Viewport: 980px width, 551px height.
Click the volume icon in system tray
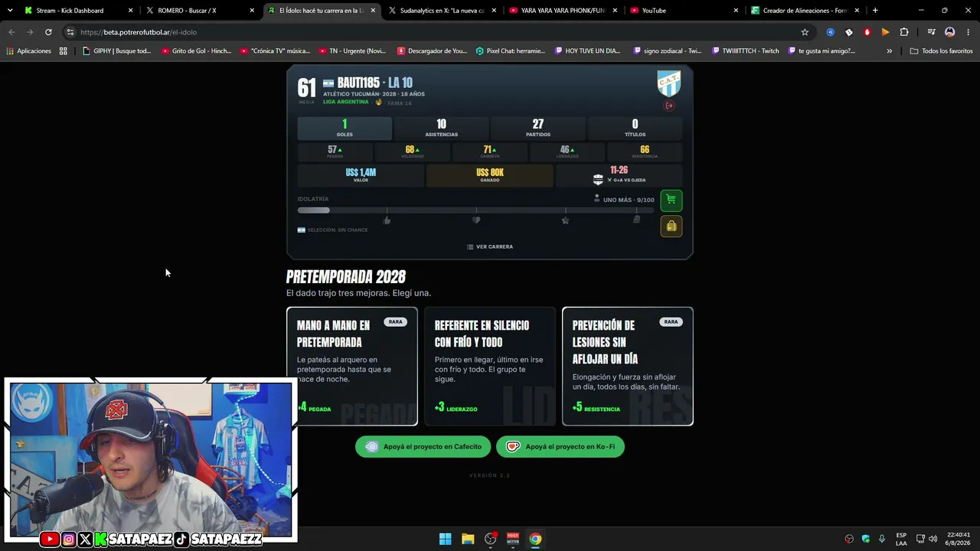click(933, 539)
